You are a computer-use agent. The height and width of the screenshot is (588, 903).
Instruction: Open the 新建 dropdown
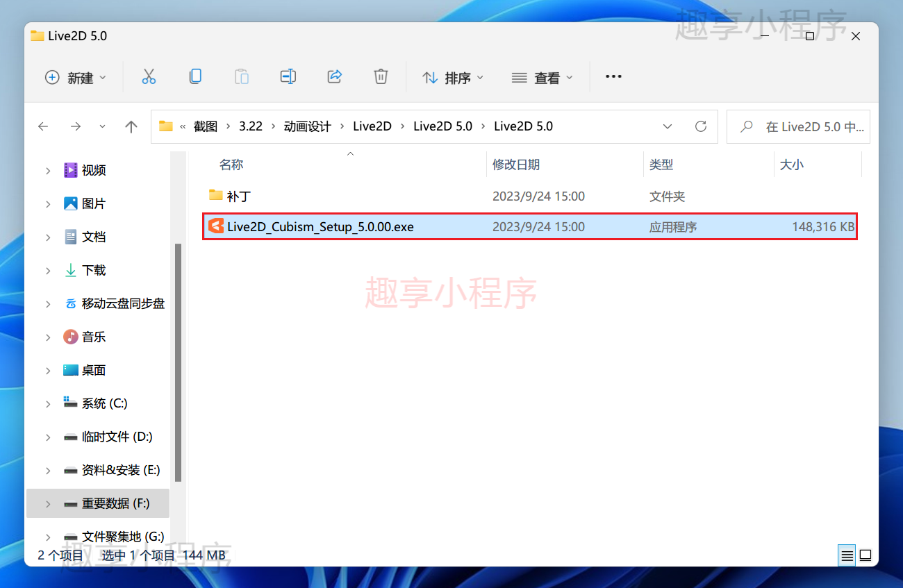(75, 78)
